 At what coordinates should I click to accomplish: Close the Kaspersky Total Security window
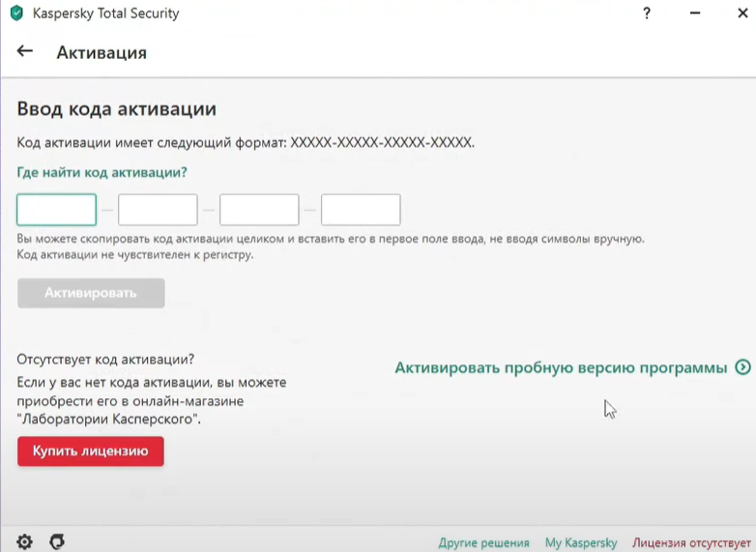[743, 13]
